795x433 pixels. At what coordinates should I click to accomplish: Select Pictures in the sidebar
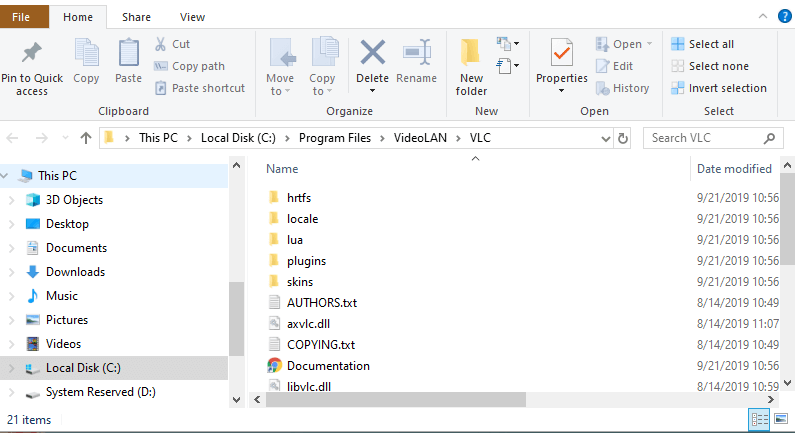(66, 320)
